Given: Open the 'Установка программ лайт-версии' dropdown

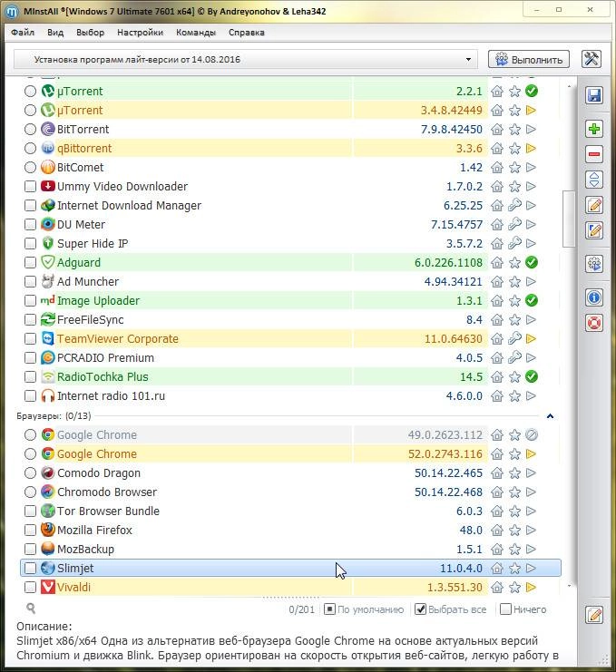Looking at the screenshot, I should point(246,60).
